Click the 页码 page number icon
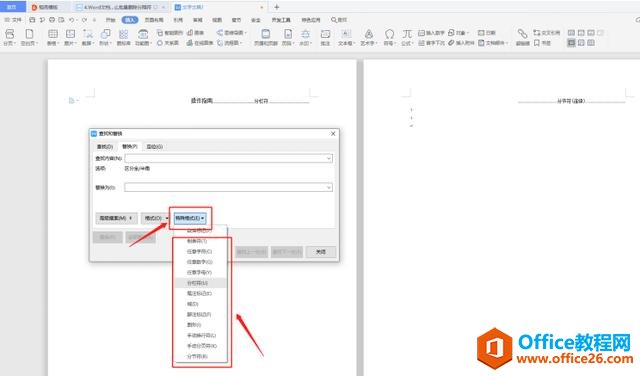The height and width of the screenshot is (376, 640). (288, 34)
